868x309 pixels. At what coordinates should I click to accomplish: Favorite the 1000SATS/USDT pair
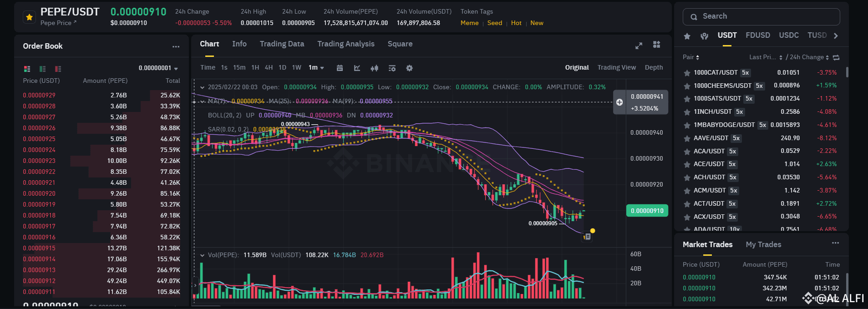687,99
